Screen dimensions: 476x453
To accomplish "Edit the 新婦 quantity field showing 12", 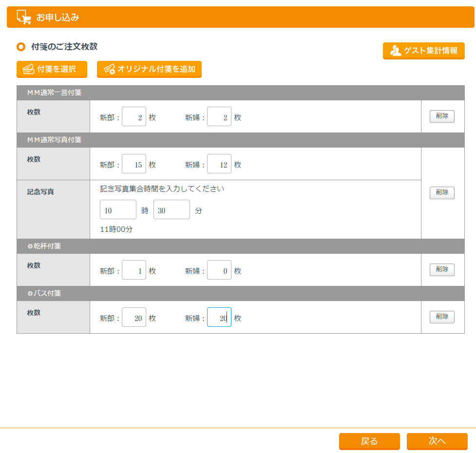I will 219,164.
